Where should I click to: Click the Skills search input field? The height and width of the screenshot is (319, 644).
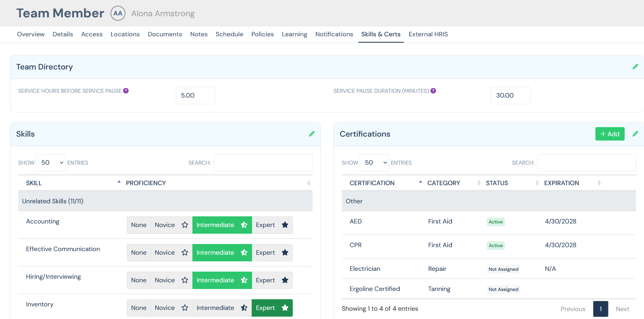click(263, 163)
